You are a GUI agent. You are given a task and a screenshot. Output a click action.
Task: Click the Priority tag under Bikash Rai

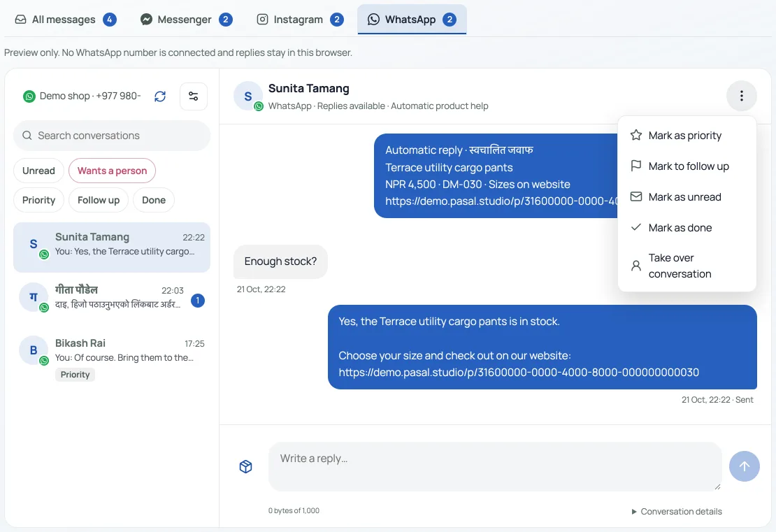[x=75, y=375]
